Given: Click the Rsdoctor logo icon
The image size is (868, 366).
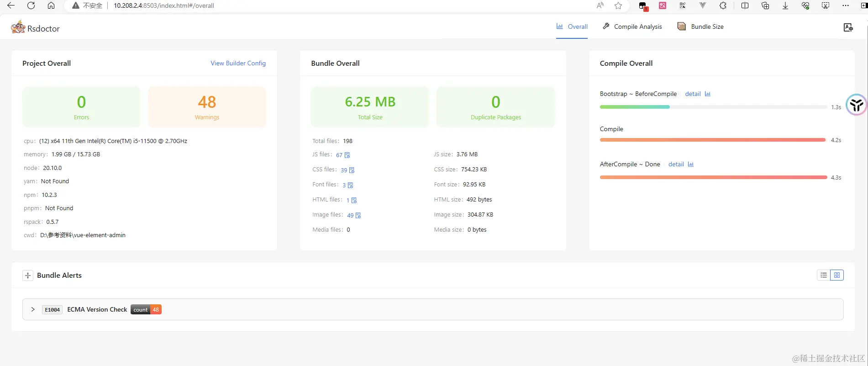Looking at the screenshot, I should point(18,27).
